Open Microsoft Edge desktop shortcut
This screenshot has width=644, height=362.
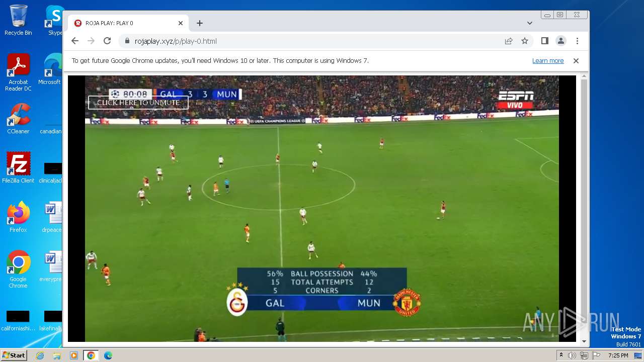52,69
